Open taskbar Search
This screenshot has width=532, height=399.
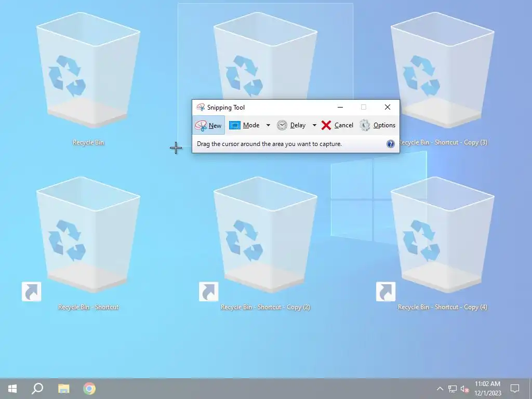pyautogui.click(x=37, y=389)
